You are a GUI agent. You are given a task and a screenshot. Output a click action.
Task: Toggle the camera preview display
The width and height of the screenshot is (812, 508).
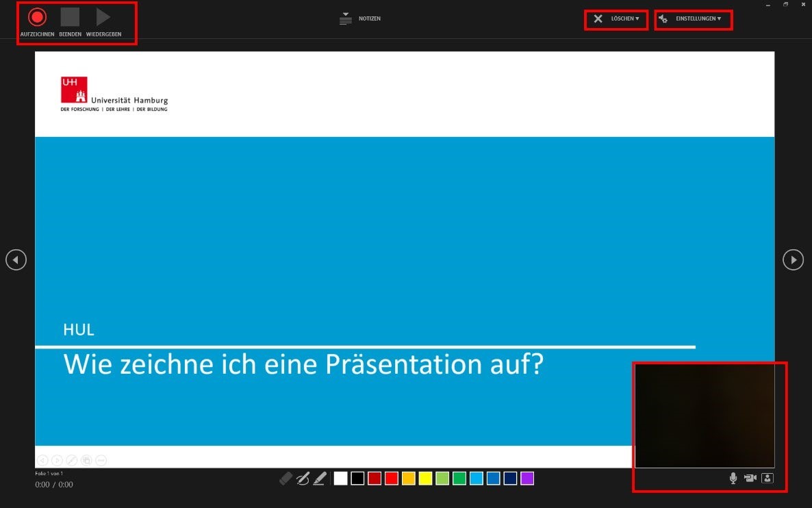pyautogui.click(x=767, y=478)
